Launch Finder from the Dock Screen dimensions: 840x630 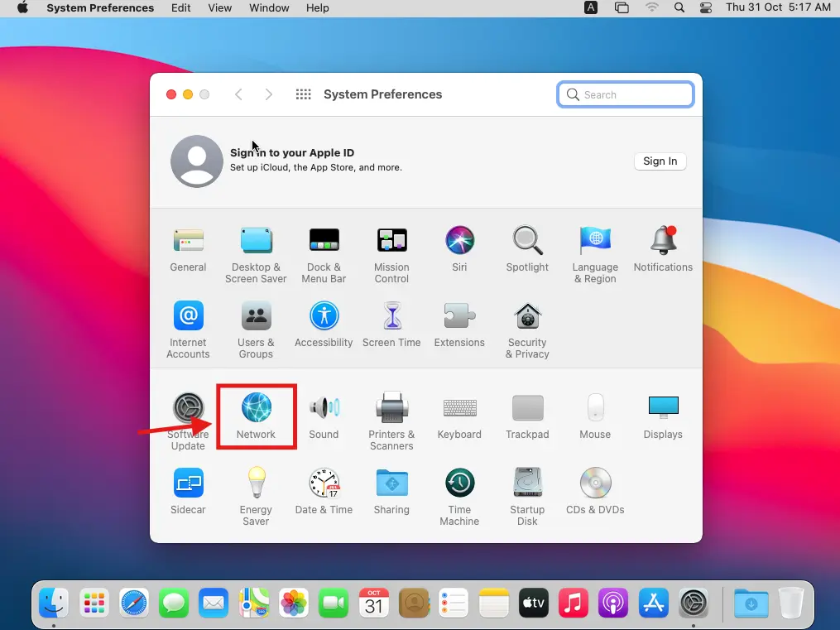coord(54,604)
